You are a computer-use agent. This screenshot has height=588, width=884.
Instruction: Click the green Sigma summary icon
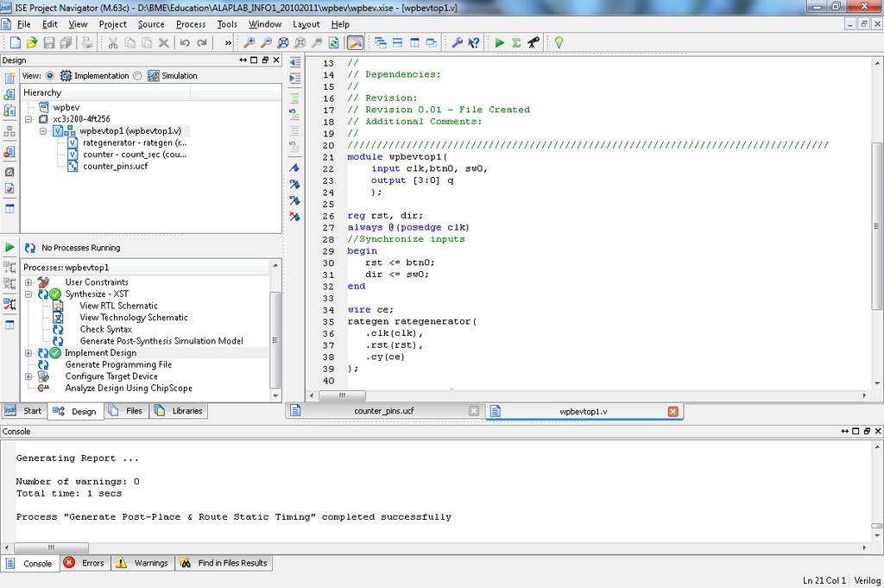click(x=516, y=43)
